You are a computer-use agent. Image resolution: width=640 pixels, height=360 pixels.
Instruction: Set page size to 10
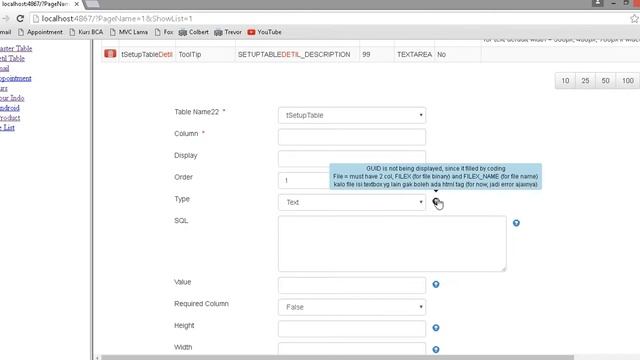point(565,81)
